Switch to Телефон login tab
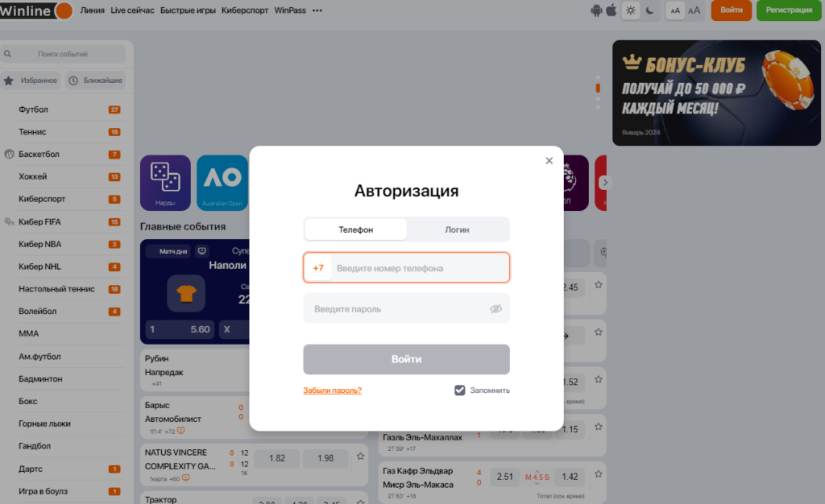 point(355,229)
